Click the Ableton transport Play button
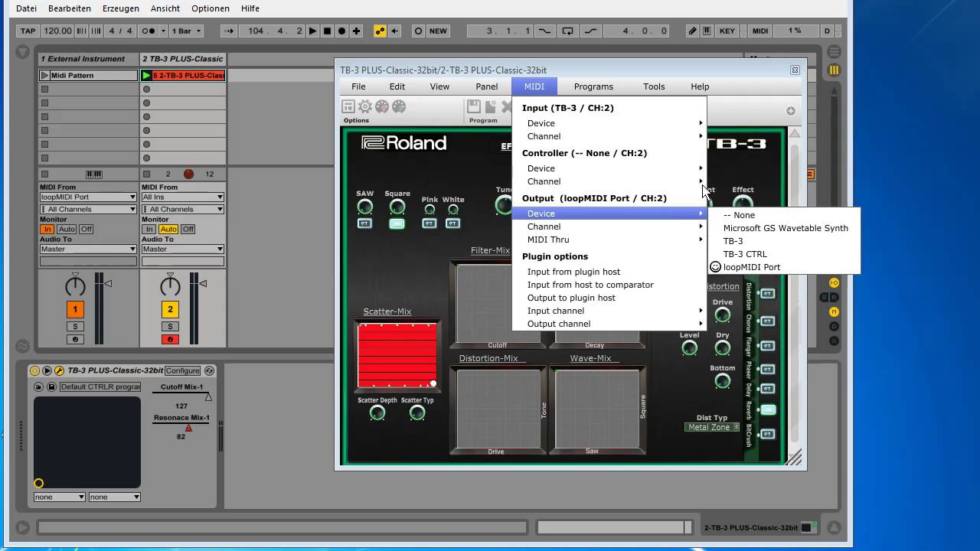 tap(312, 31)
